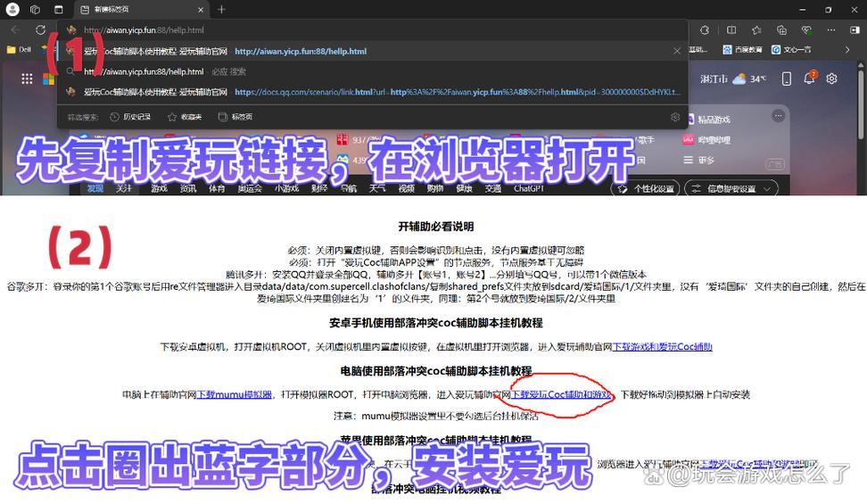Switch to 财经 feed tab

coord(319,188)
